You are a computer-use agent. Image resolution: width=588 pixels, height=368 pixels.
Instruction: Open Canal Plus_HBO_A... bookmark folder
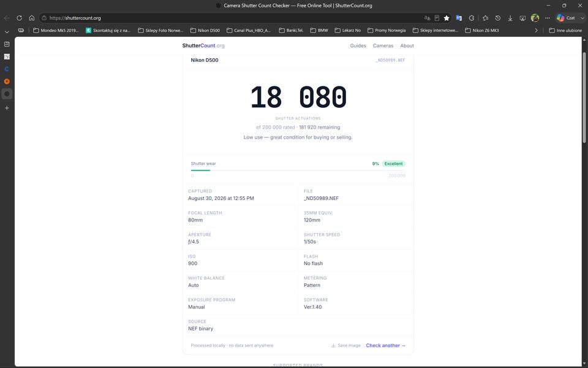(x=249, y=31)
